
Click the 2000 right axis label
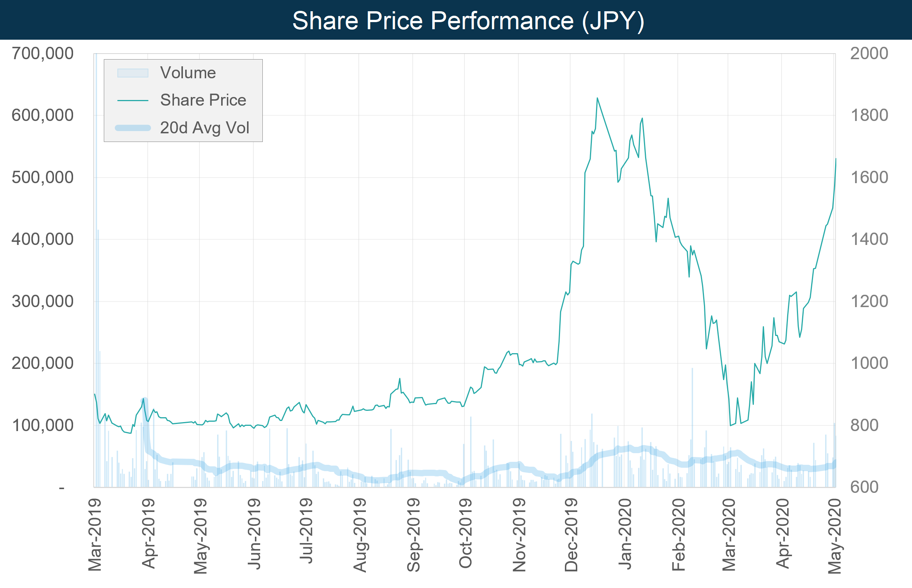click(x=869, y=54)
